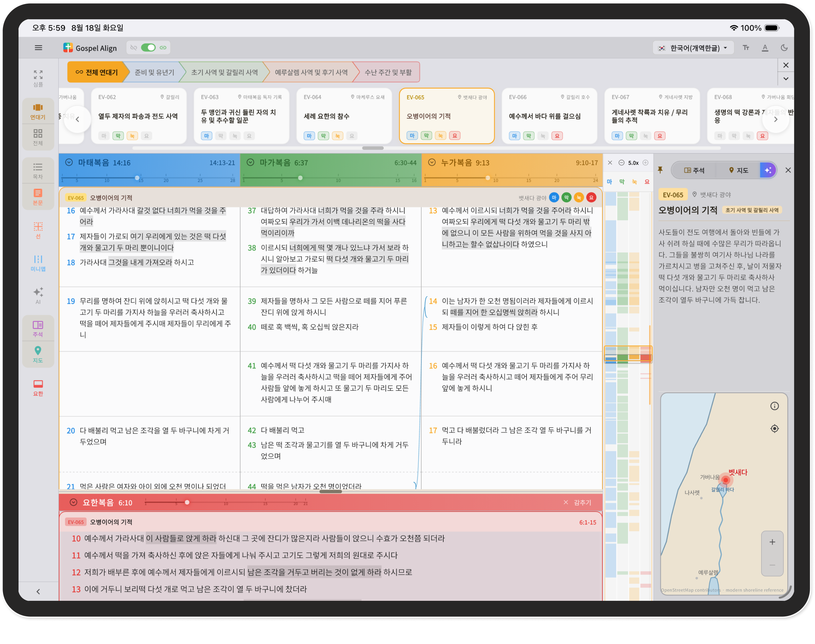
Task: Adjust the 요한복음 chapter slider
Action: [x=187, y=502]
